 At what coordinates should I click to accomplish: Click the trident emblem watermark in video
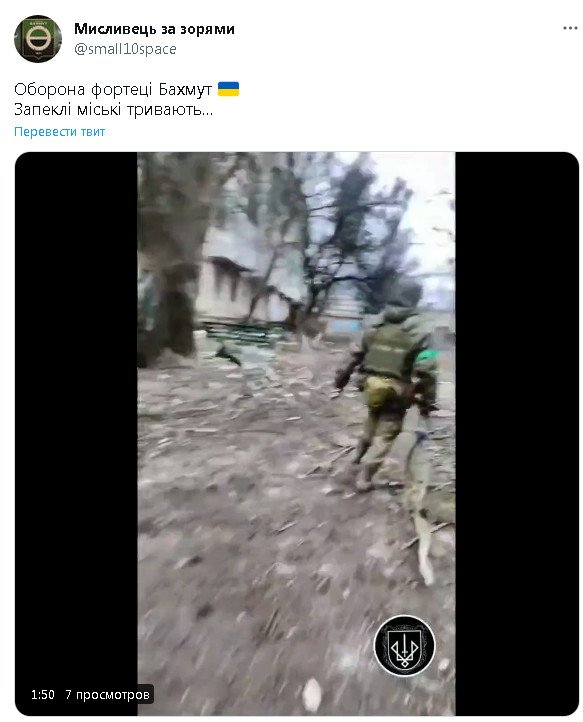(404, 645)
